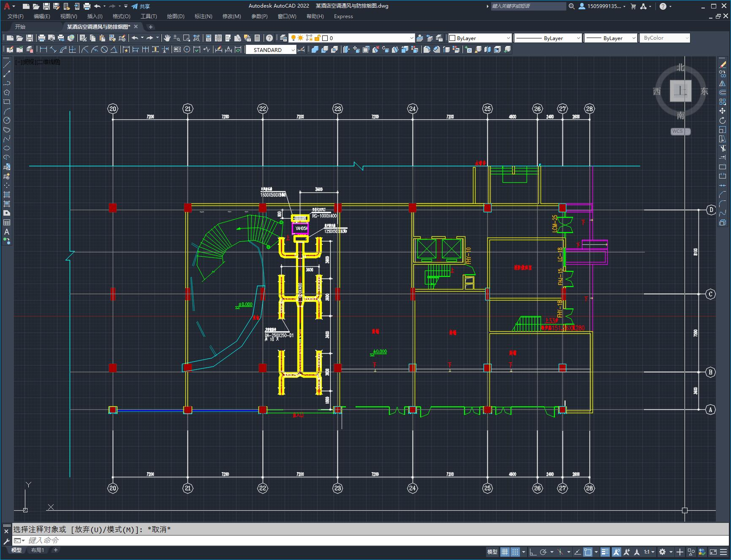
Task: Open the layer selection dropdown
Action: pyautogui.click(x=412, y=38)
